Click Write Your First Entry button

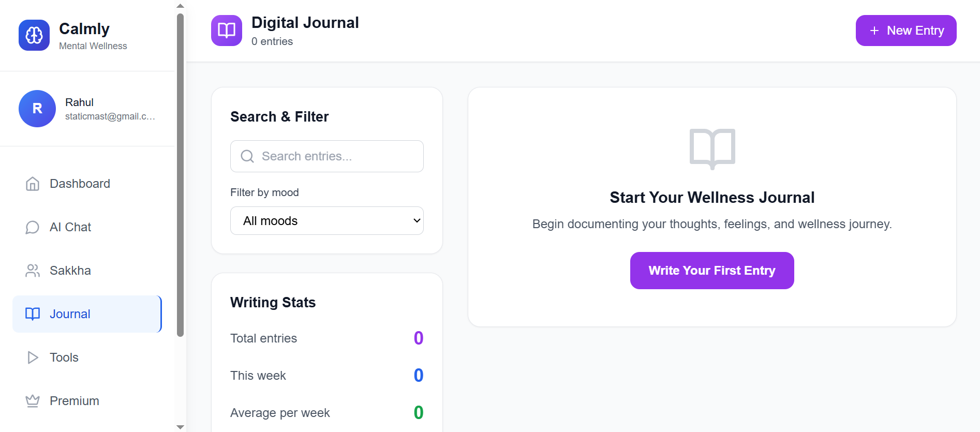pos(712,271)
